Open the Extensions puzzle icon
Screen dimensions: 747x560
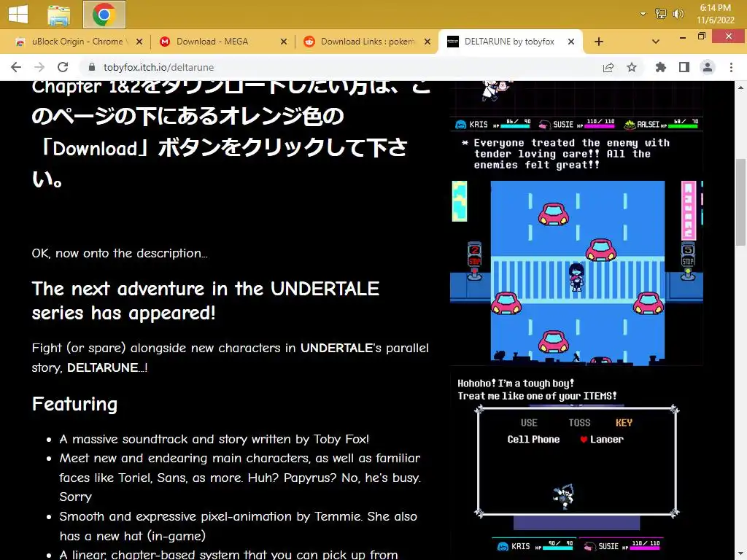point(661,68)
